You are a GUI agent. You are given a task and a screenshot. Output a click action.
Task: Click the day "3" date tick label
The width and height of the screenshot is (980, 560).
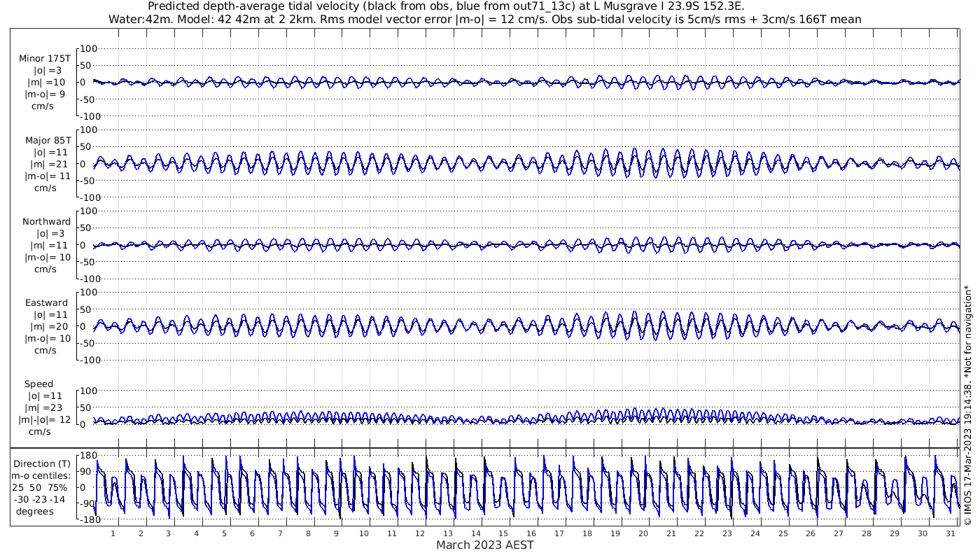[168, 533]
